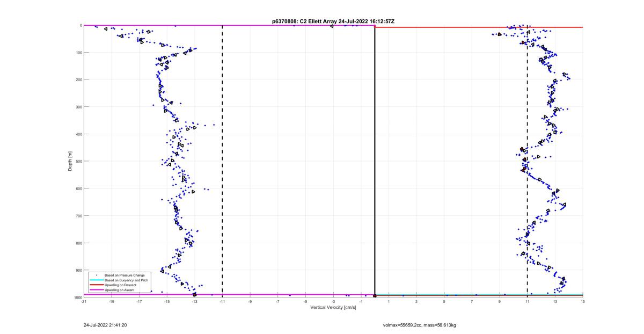Click x-axis tick label '-19'
Image resolution: width=644 pixels, height=334 pixels.
112,302
